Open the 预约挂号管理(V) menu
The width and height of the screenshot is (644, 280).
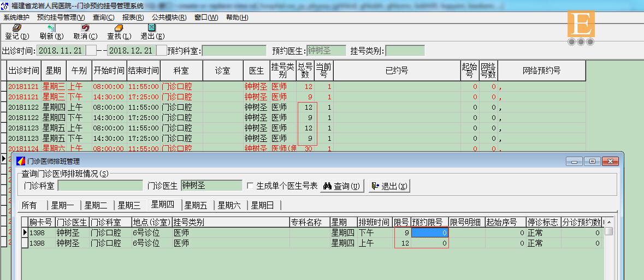click(61, 17)
